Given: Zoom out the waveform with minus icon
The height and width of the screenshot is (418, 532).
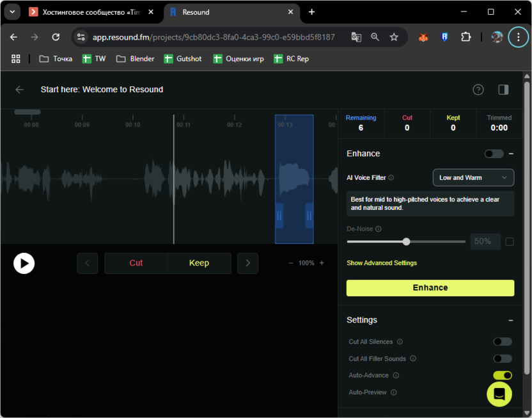Looking at the screenshot, I should coord(291,263).
